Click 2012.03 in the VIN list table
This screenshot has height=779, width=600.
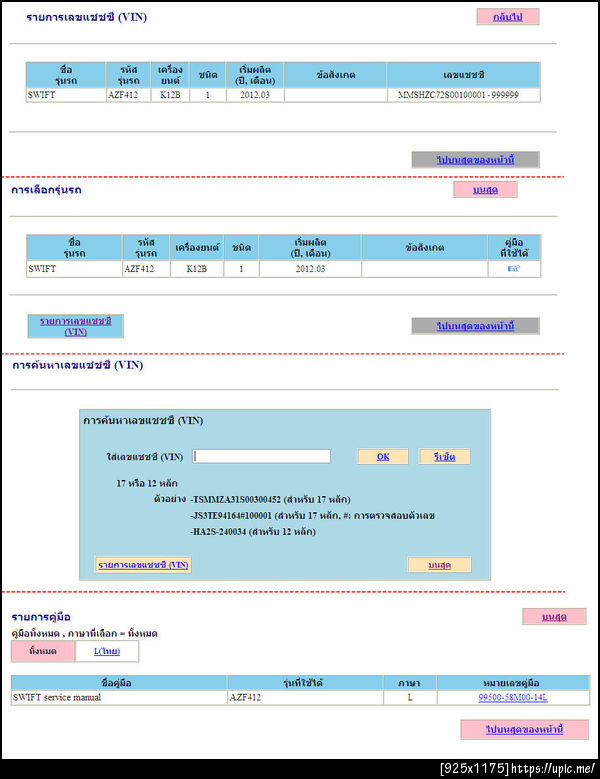[255, 95]
